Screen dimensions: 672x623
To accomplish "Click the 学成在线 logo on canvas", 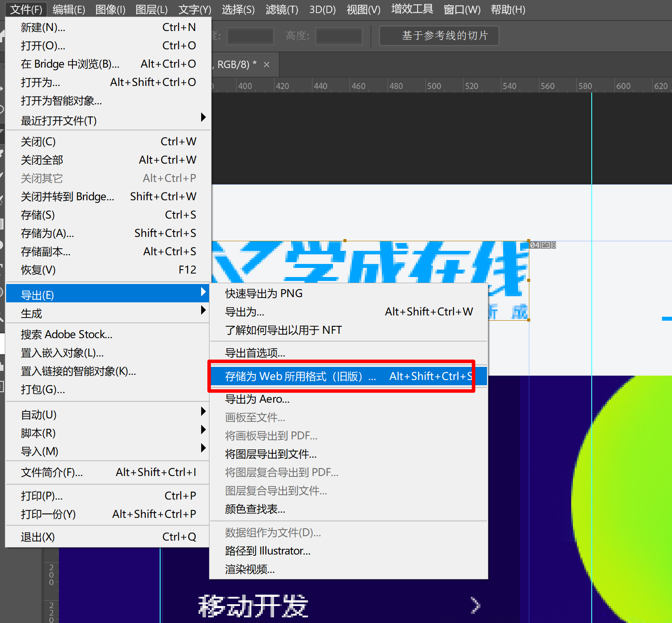I will 371,262.
